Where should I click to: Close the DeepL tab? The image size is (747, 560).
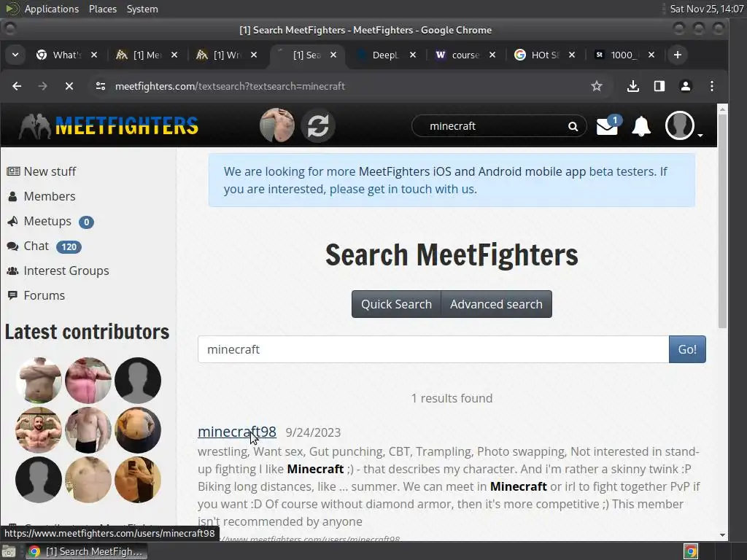tap(413, 55)
